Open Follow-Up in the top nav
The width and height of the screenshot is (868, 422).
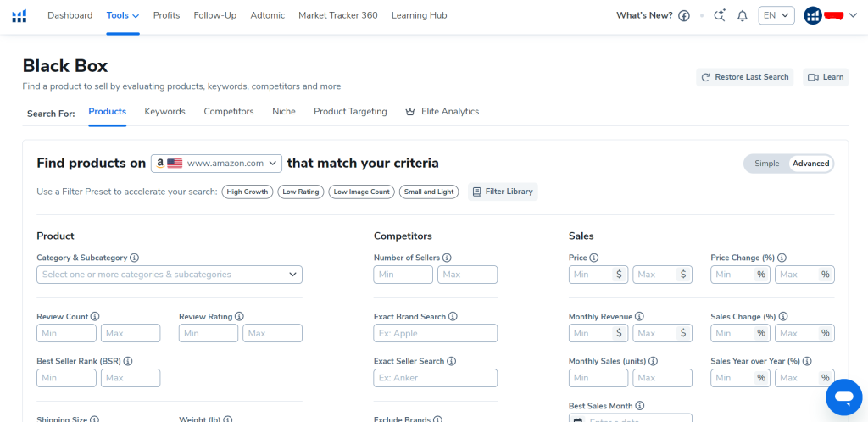point(214,15)
